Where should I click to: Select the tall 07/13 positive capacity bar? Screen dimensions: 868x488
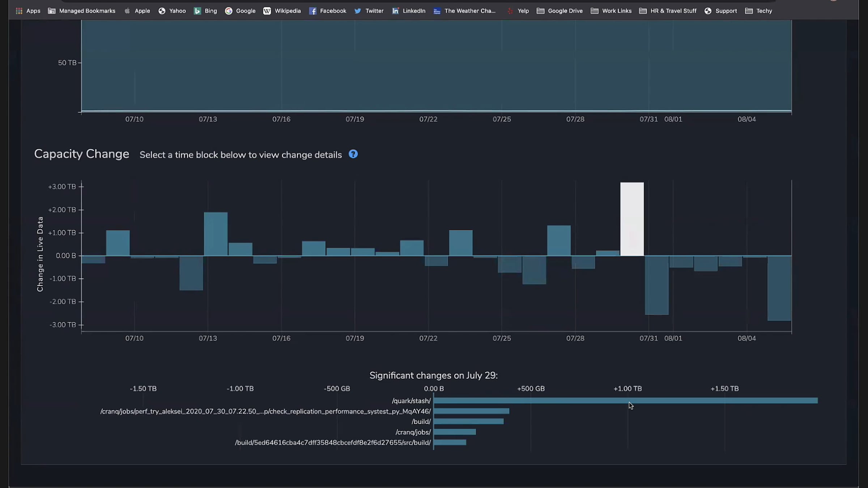click(216, 234)
